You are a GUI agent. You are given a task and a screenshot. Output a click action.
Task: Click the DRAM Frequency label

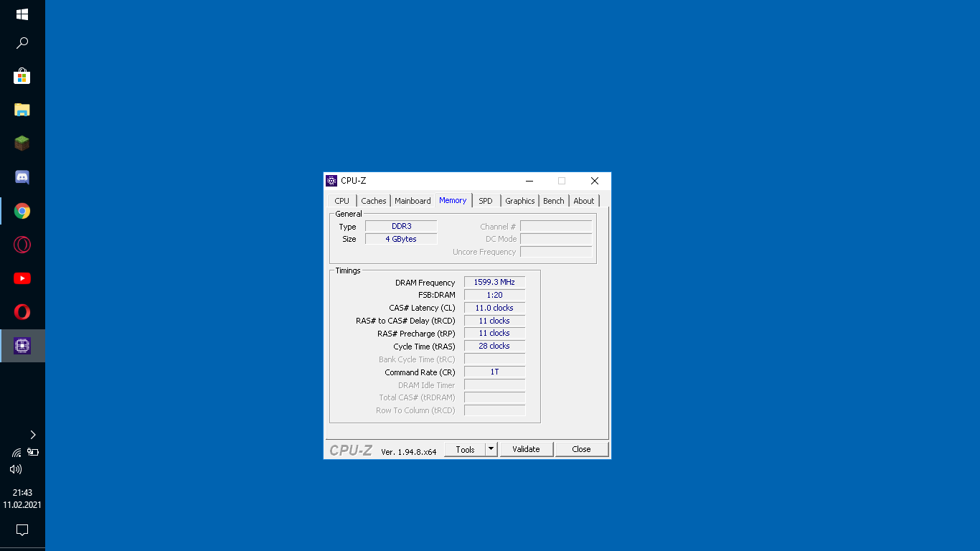[x=425, y=283]
